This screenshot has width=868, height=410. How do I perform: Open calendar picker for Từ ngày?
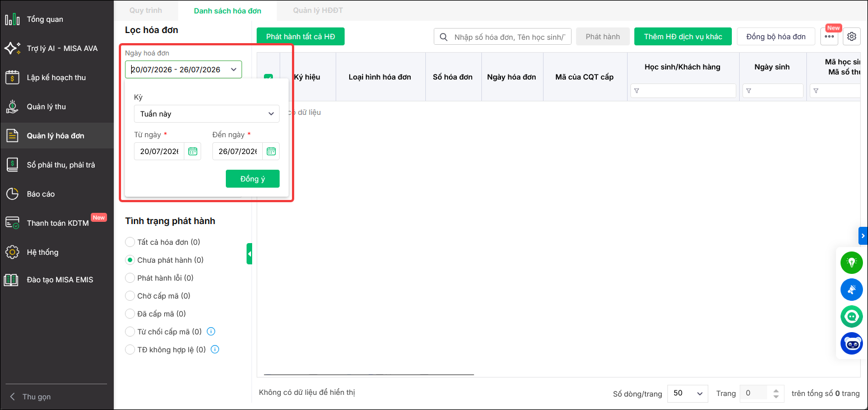[193, 151]
